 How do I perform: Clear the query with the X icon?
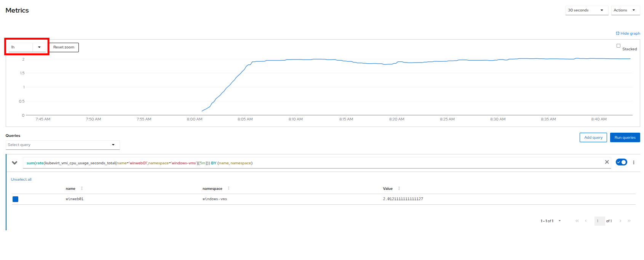point(607,162)
